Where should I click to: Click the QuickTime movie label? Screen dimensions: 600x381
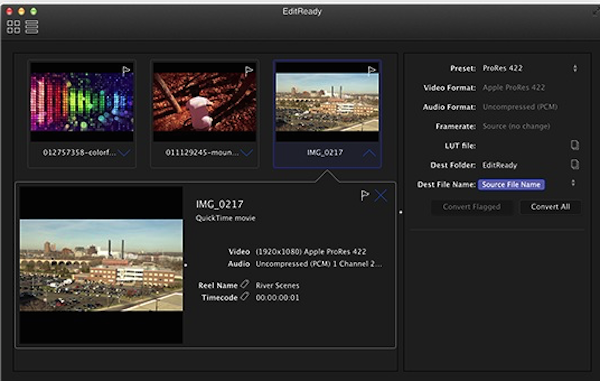(225, 218)
